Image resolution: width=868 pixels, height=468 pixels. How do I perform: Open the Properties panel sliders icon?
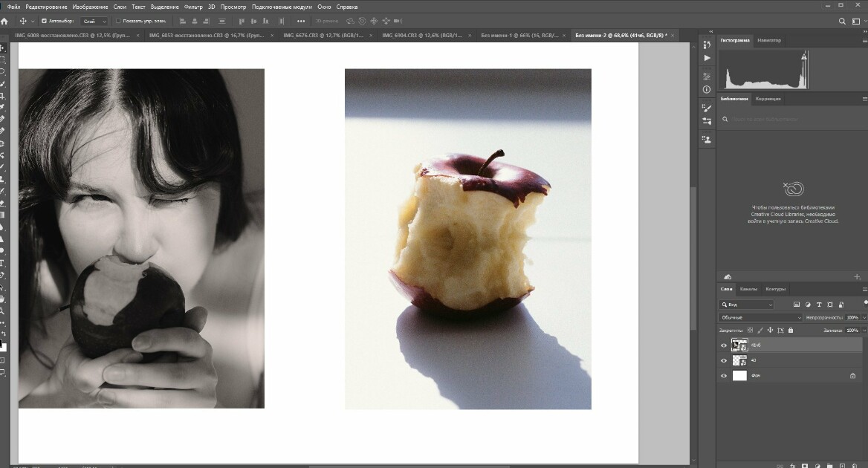[707, 77]
